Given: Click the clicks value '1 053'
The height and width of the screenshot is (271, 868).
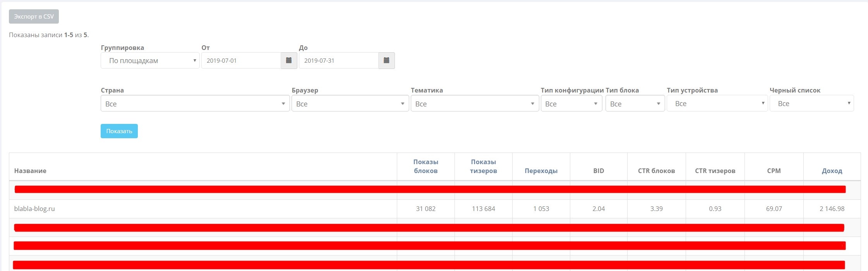Looking at the screenshot, I should (541, 209).
